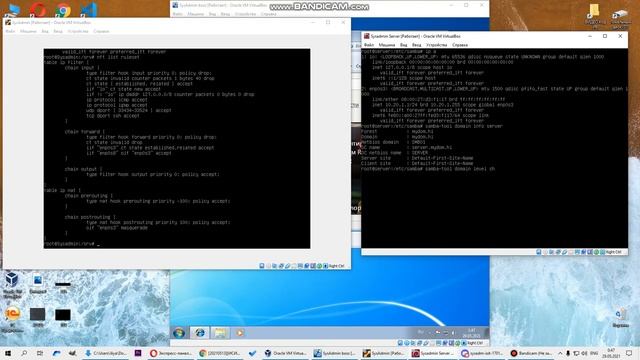This screenshot has height=360, width=640.
Task: Open Вид menu in Sysadmin Server window
Action: tap(403, 45)
